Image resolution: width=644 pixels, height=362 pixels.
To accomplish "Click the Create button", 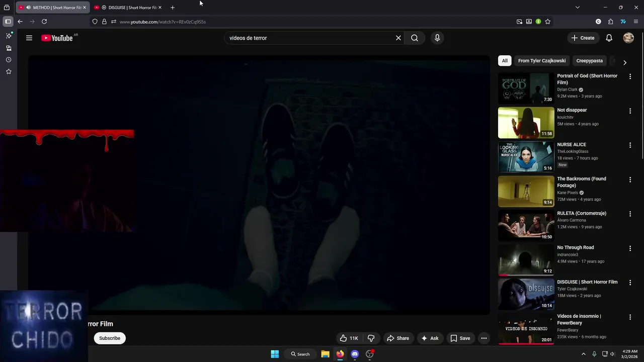I will coord(583,38).
